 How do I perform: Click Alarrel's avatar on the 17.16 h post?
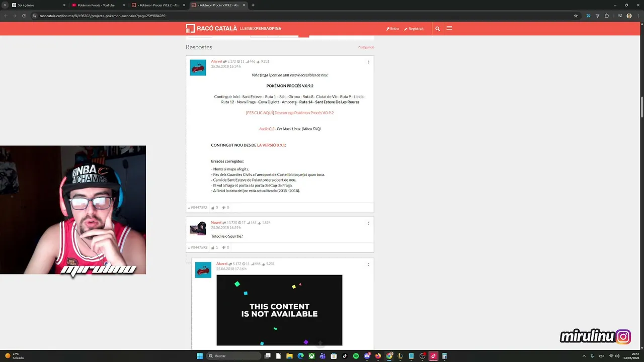click(203, 269)
